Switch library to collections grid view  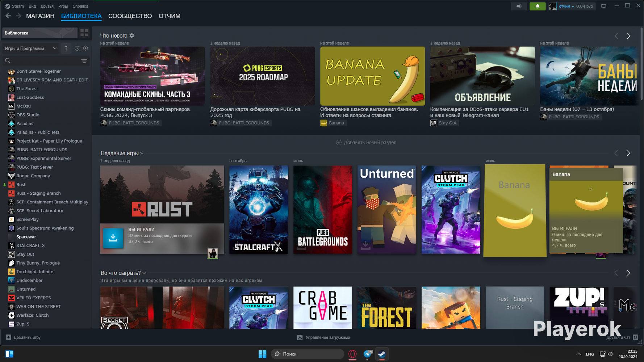84,33
